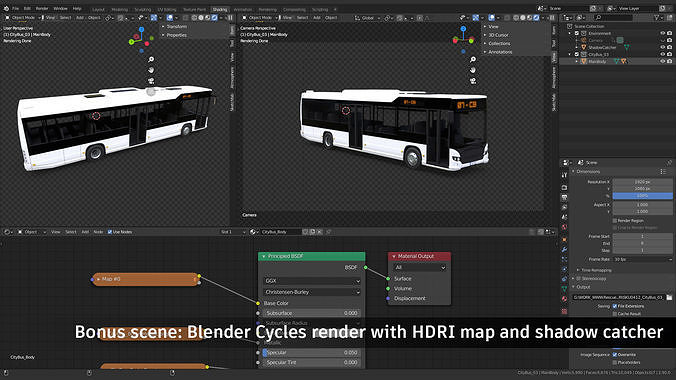Toggle the File Extensions checkbox
This screenshot has height=380, width=676.
coord(615,306)
